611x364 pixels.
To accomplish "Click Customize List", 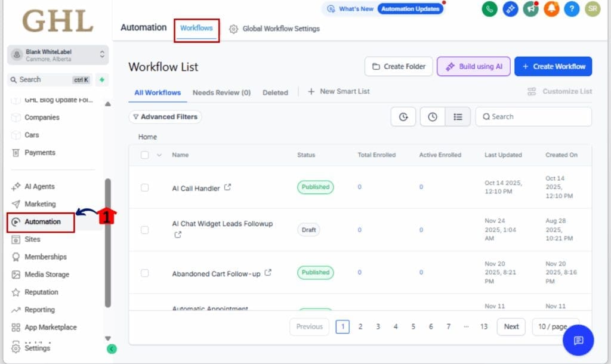I will click(x=560, y=91).
